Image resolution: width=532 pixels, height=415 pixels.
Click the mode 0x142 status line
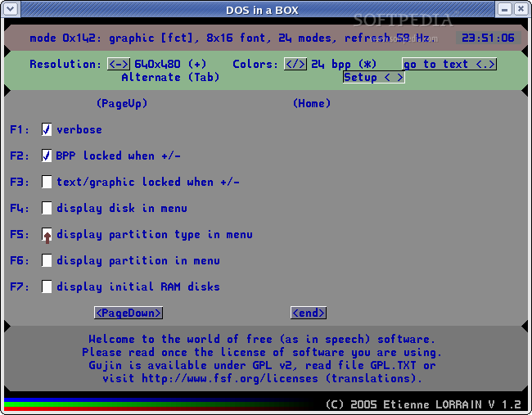(232, 38)
